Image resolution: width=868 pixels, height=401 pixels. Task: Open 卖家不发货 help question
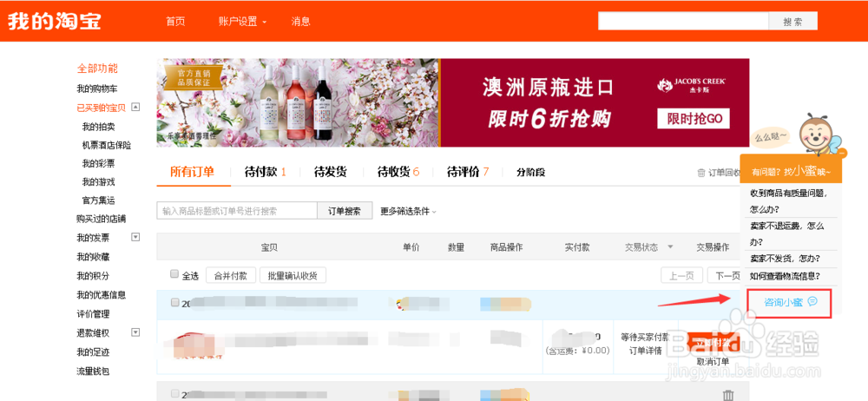pyautogui.click(x=785, y=259)
